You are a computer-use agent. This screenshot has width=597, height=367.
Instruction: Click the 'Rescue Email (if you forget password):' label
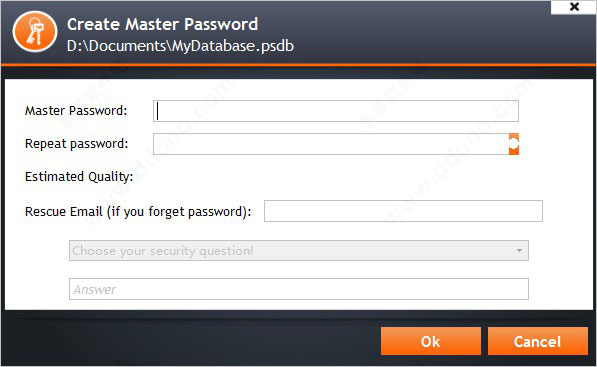[138, 212]
